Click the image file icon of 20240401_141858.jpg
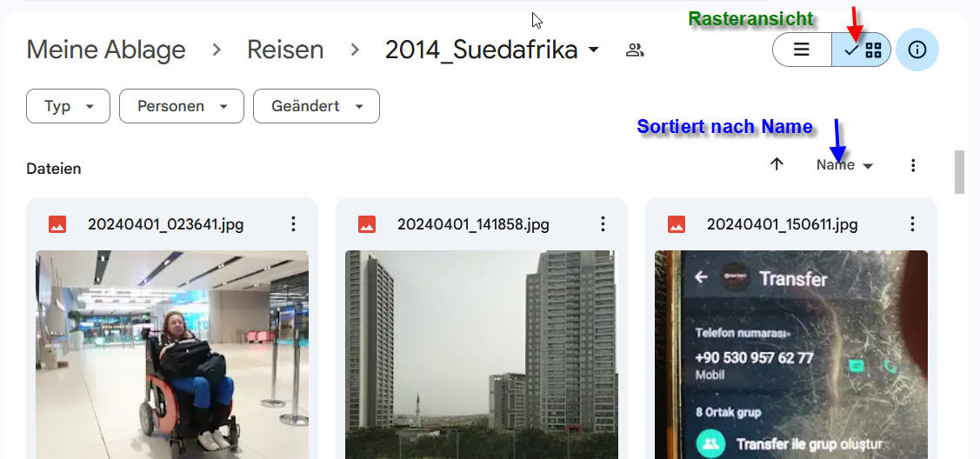 coord(367,224)
